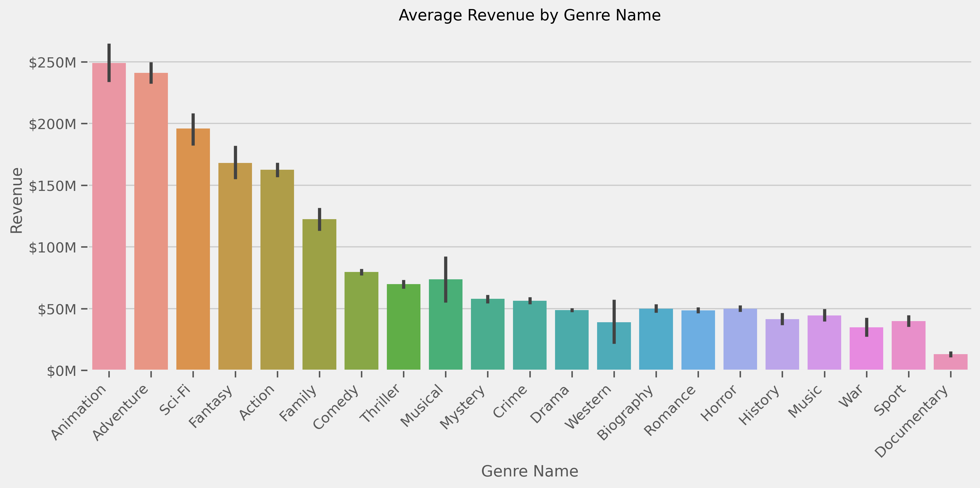The image size is (980, 488).
Task: Click the 'Horror' x-axis label
Action: [719, 403]
